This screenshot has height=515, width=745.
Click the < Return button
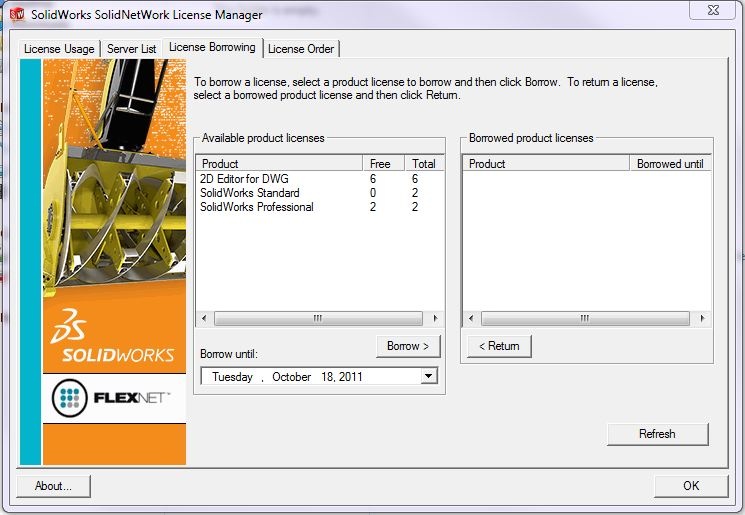499,346
